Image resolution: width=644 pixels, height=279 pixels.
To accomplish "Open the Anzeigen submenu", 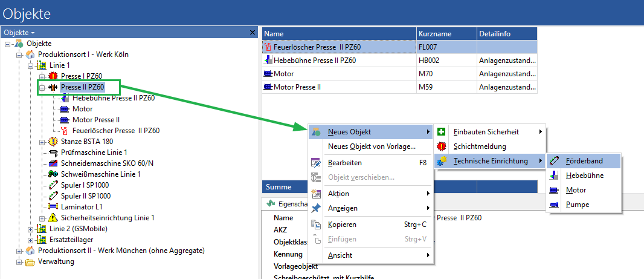I will 371,208.
